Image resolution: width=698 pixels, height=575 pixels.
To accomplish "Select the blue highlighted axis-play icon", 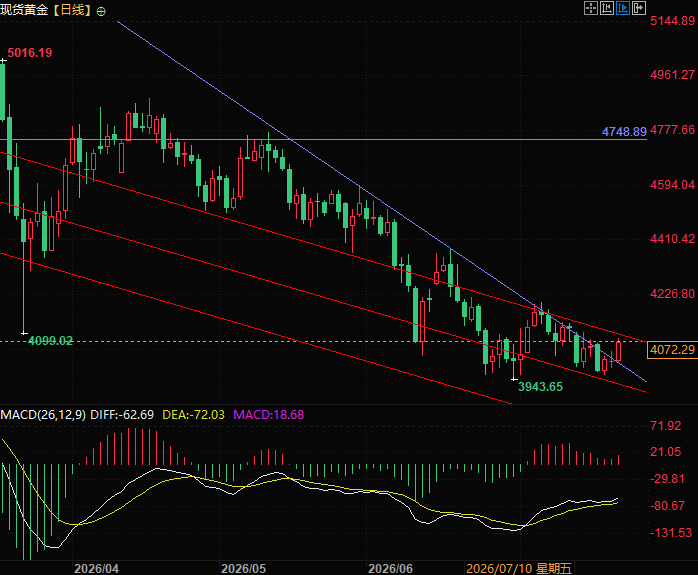I will (x=623, y=8).
